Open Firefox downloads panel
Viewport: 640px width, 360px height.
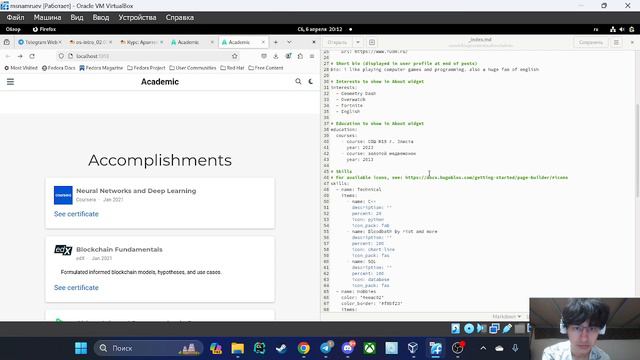[276, 56]
